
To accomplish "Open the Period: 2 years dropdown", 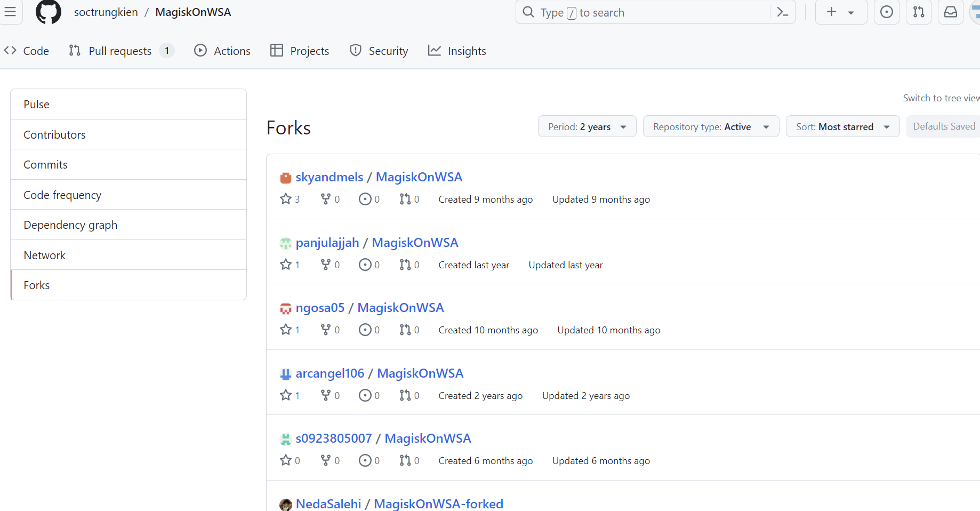I will pos(587,126).
